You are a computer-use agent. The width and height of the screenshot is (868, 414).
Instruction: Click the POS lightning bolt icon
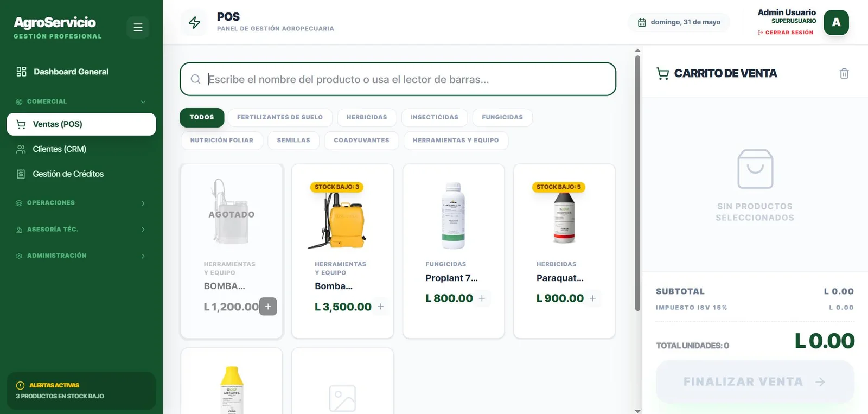pos(194,22)
